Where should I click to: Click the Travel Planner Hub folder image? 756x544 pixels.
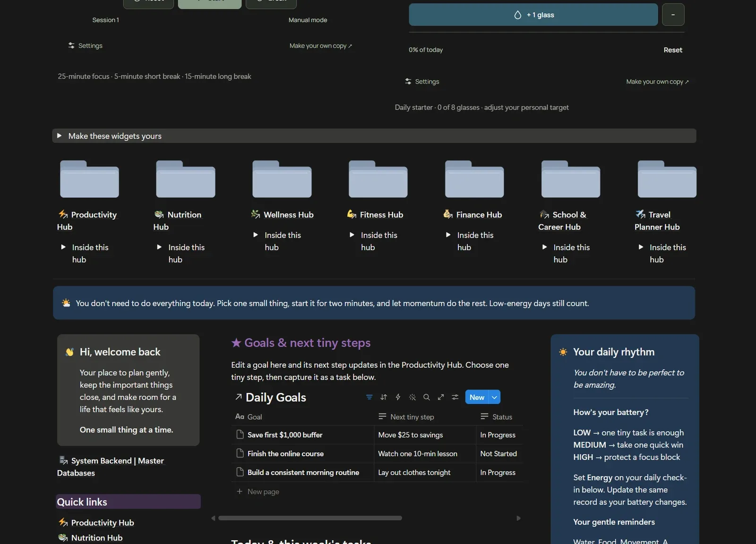667,179
